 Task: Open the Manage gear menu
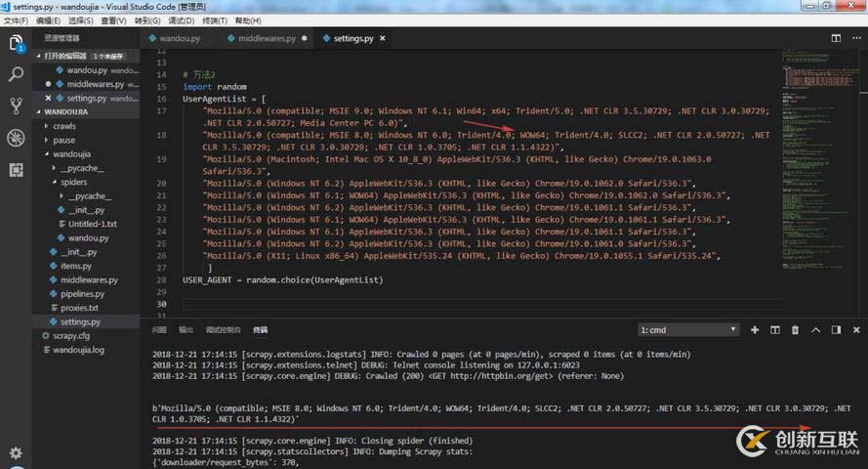click(x=16, y=453)
